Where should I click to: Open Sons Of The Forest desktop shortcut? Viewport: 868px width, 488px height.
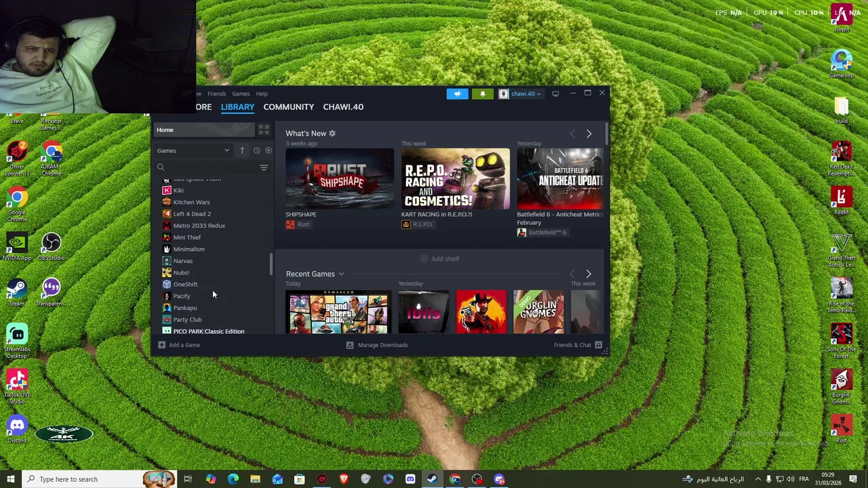[x=842, y=341]
